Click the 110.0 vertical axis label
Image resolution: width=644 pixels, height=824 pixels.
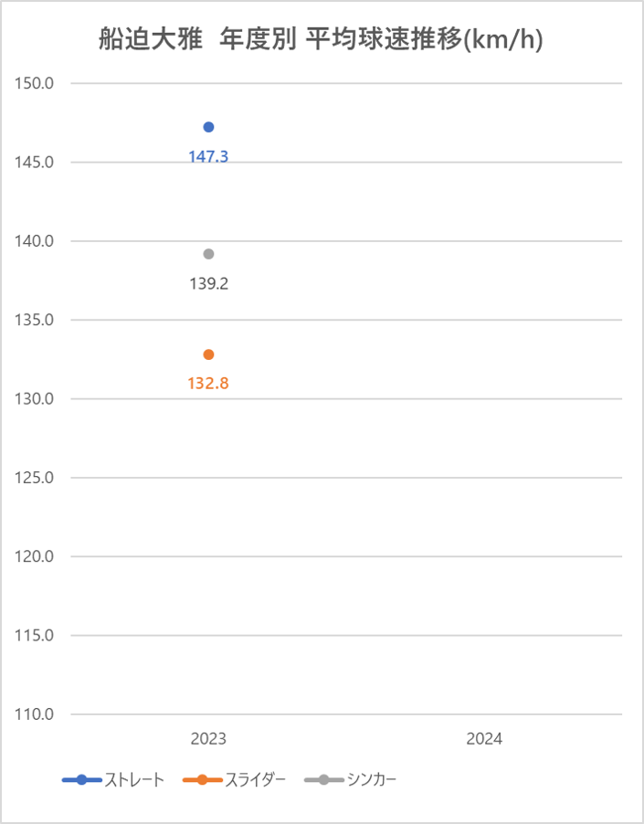click(x=34, y=714)
